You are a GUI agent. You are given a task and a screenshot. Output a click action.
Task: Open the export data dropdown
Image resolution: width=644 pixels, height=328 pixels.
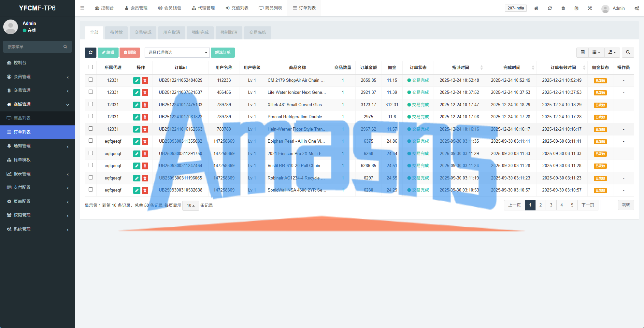[612, 52]
